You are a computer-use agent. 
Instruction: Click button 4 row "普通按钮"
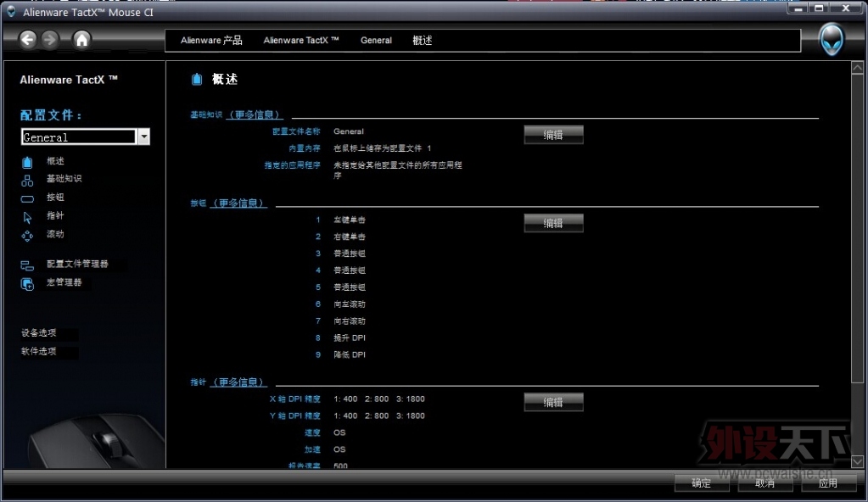(350, 271)
